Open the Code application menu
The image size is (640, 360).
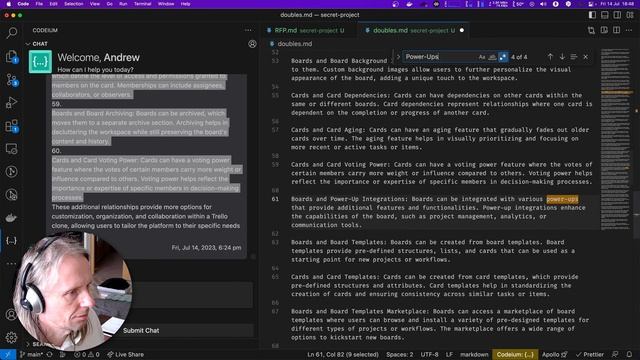point(23,4)
